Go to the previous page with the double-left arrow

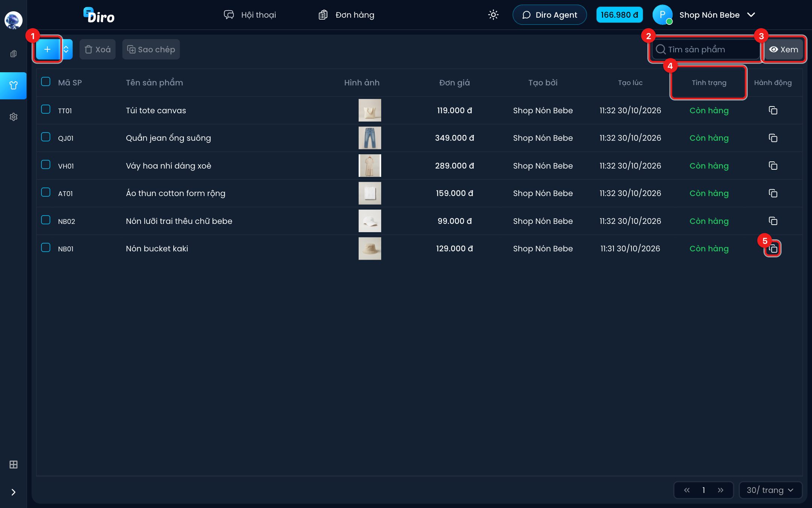(x=687, y=490)
